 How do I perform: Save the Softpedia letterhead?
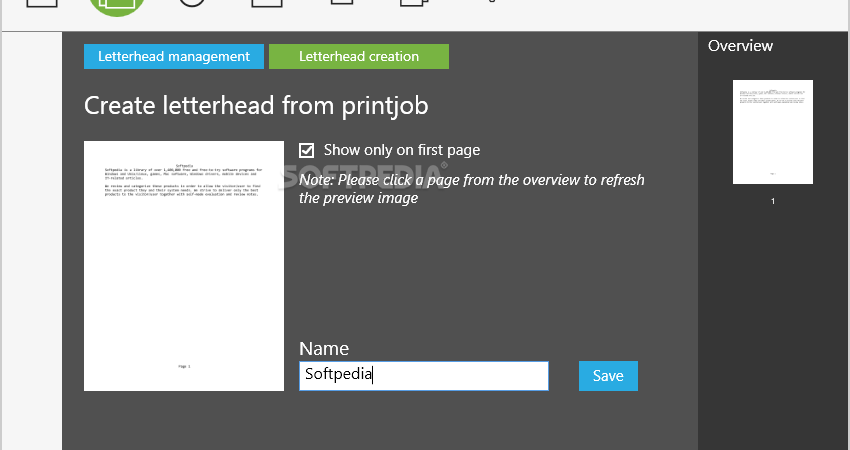coord(608,376)
